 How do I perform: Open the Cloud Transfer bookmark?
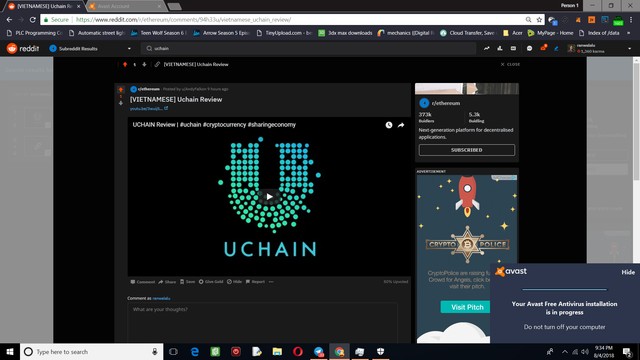pyautogui.click(x=467, y=33)
